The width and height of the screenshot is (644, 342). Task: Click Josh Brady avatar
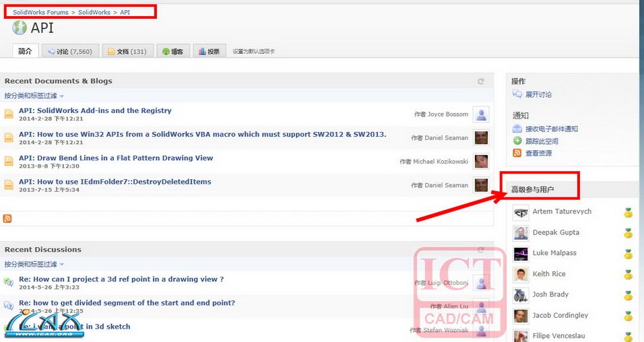point(521,295)
